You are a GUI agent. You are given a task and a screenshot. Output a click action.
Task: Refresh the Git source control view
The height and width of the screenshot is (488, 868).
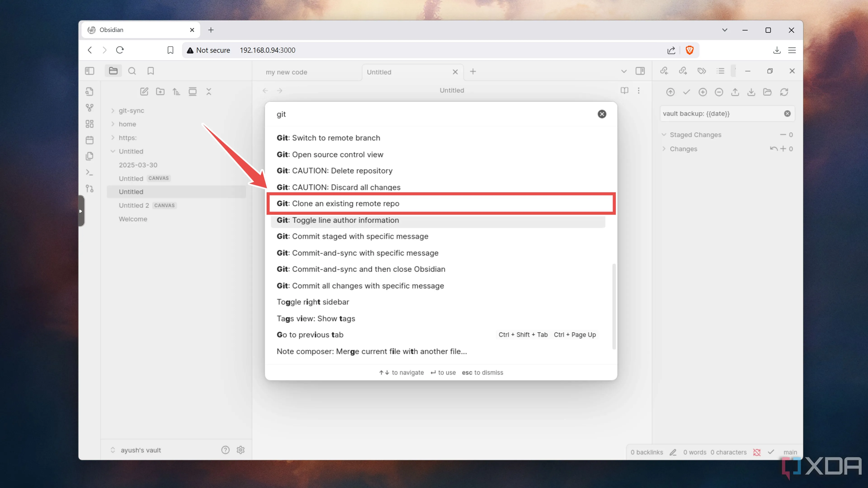784,92
